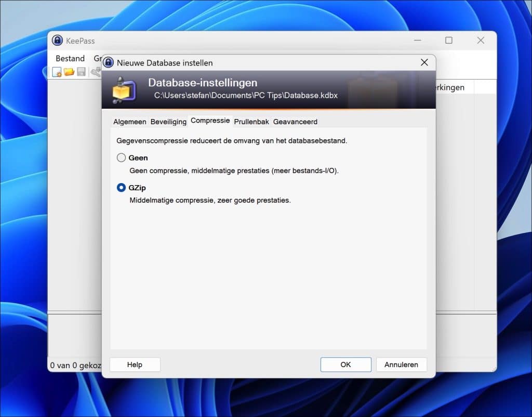Click the key icon on the KeePass toolbar

coord(96,72)
